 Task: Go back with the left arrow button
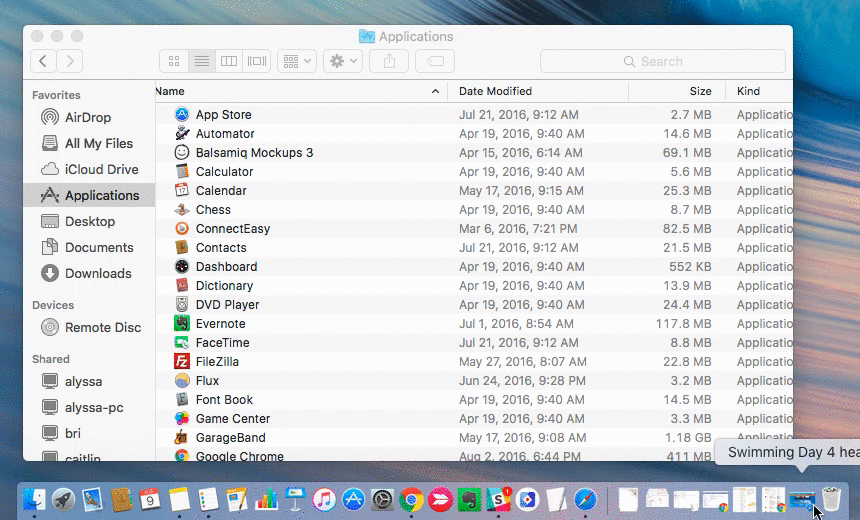point(43,61)
